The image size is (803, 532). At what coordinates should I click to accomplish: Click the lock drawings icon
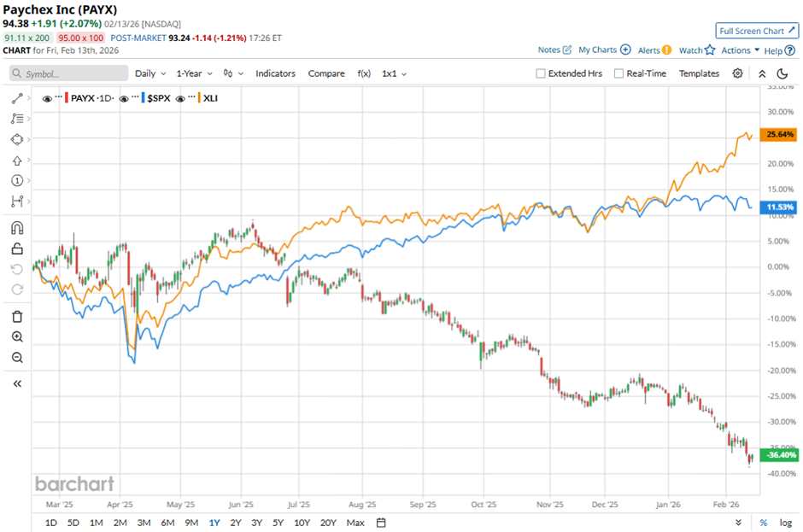tap(15, 248)
